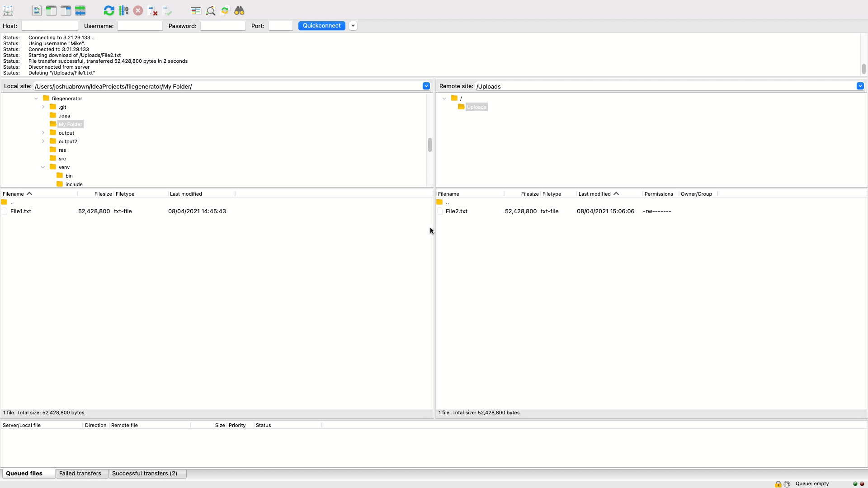The width and height of the screenshot is (868, 488).
Task: Sort remote files by Owner/Group header
Action: click(698, 194)
